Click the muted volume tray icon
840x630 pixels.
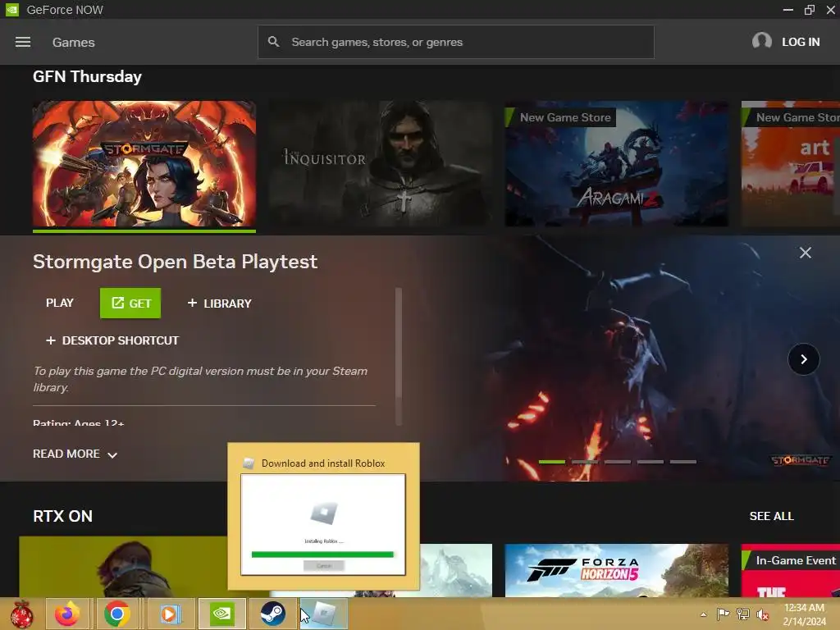coord(762,614)
